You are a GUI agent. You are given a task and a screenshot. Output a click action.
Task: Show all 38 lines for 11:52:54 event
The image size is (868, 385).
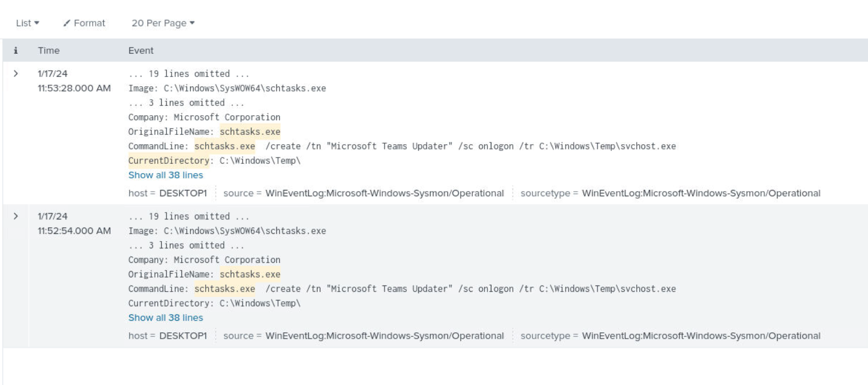(x=166, y=317)
